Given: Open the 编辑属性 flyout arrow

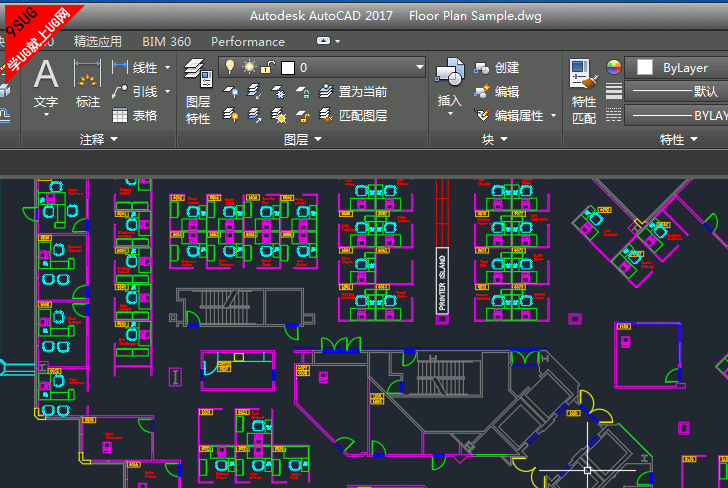Looking at the screenshot, I should (x=553, y=115).
